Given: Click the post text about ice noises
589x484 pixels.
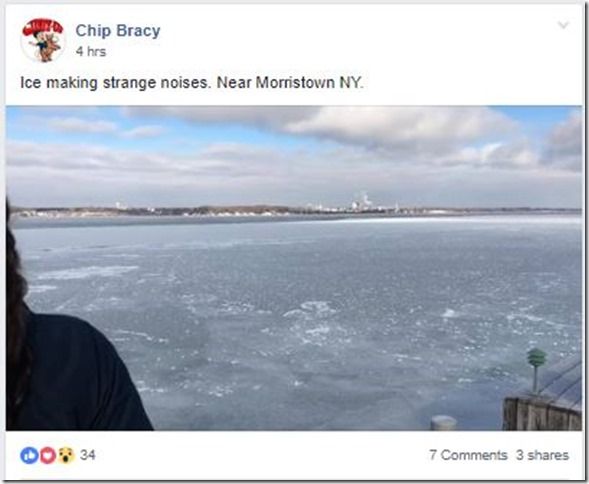Looking at the screenshot, I should coord(192,82).
